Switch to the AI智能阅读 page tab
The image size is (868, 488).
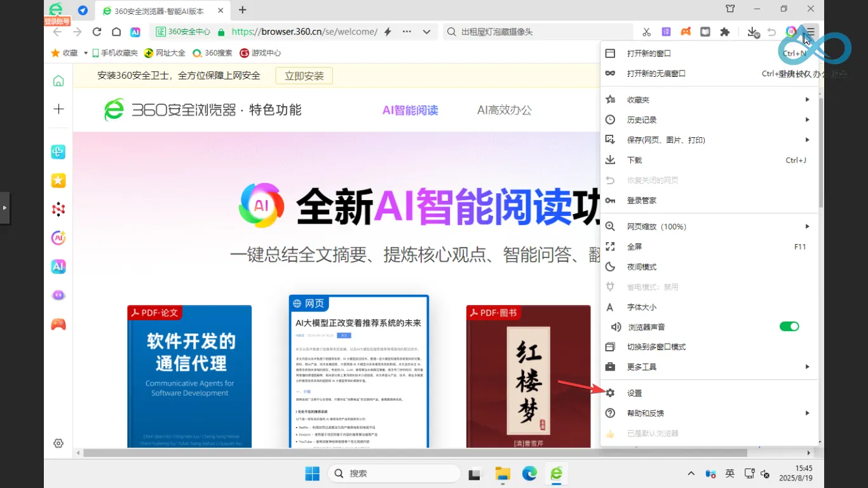pos(410,110)
